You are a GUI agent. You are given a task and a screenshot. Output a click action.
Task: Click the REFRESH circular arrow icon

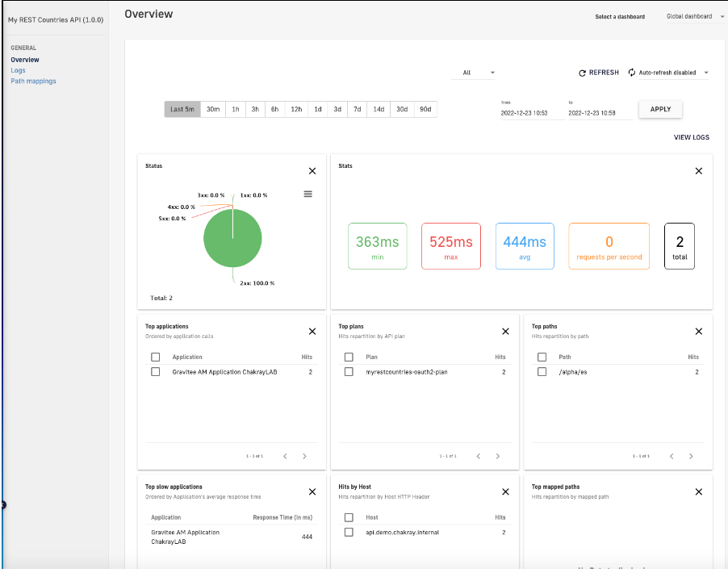point(582,73)
